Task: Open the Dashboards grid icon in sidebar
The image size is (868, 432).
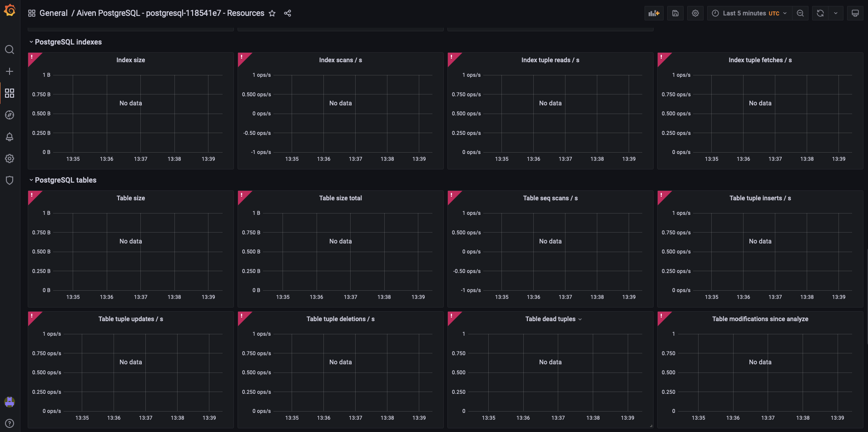Action: click(10, 93)
